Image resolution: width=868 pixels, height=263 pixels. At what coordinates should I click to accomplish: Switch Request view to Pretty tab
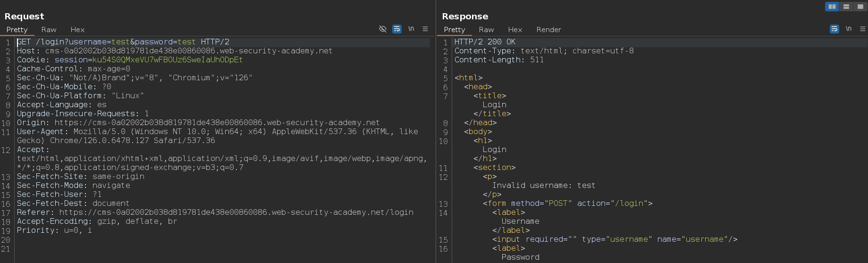coord(17,29)
